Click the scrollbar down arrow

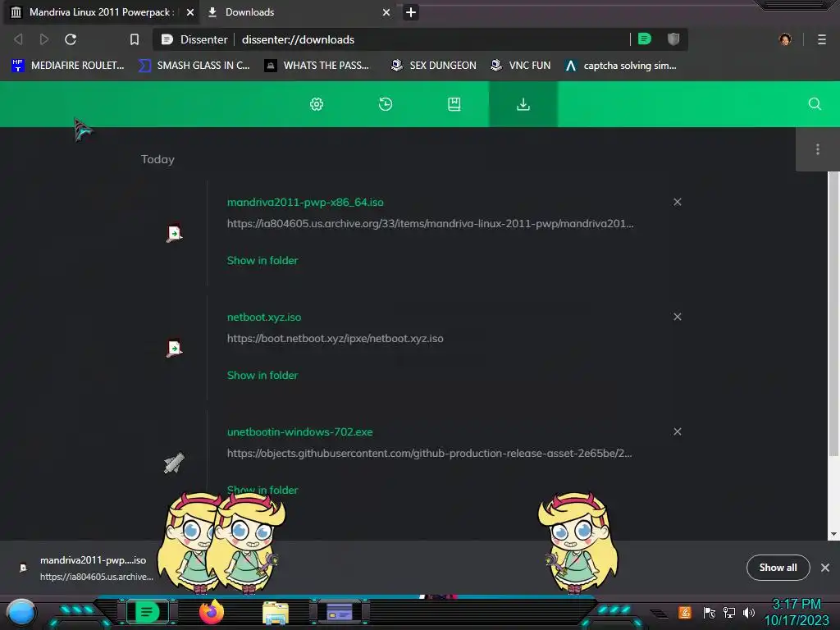[833, 534]
